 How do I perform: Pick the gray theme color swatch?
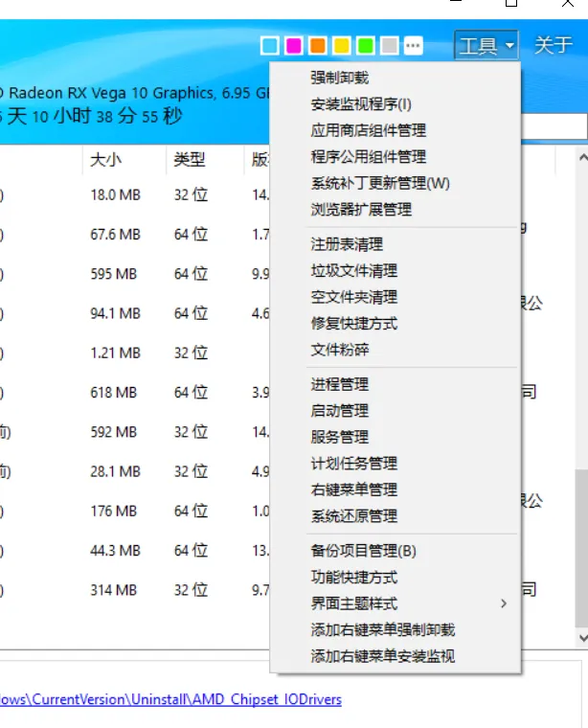pos(390,46)
